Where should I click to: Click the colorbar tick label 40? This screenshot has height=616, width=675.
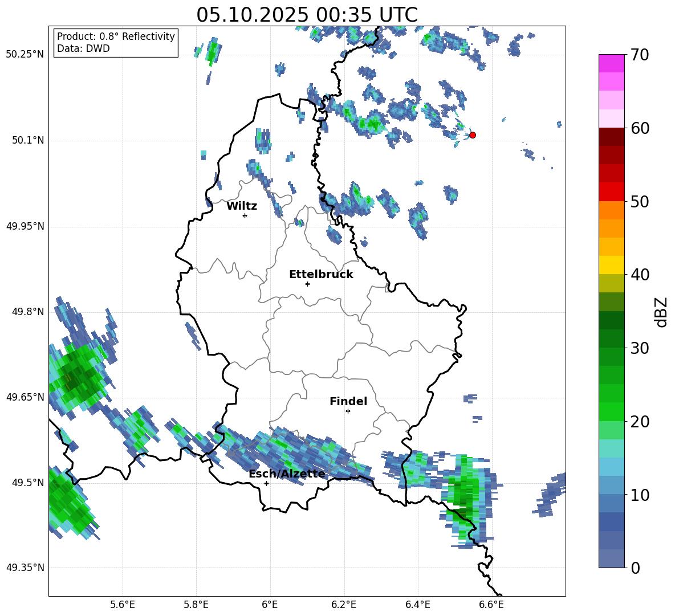coord(640,275)
